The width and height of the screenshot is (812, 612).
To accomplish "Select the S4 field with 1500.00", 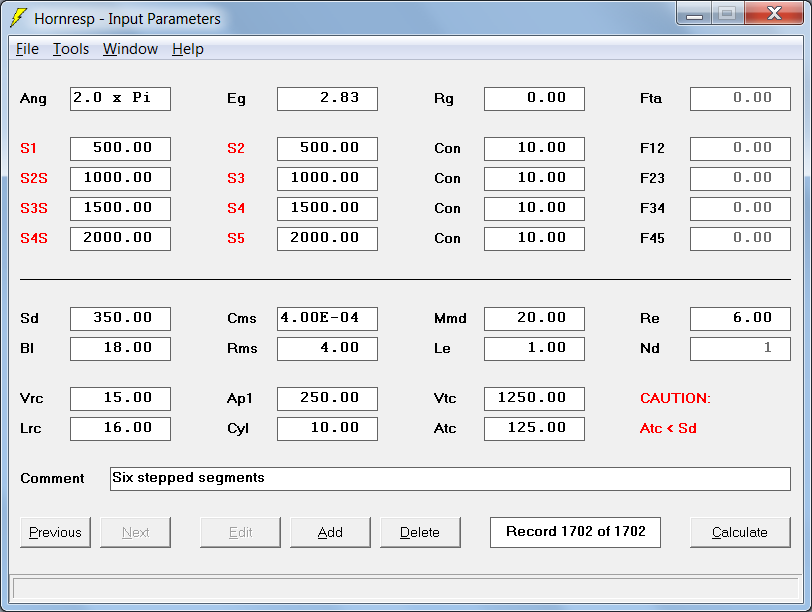I will point(327,209).
